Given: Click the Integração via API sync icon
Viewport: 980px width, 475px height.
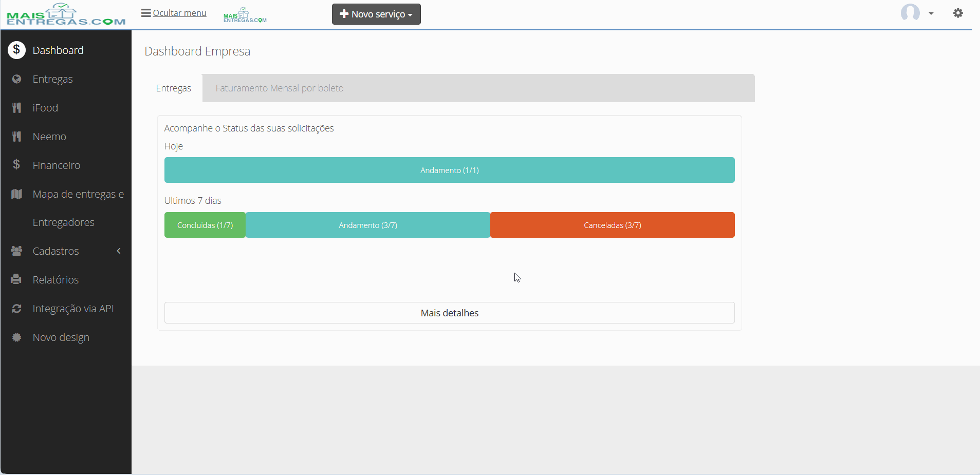Looking at the screenshot, I should point(16,309).
